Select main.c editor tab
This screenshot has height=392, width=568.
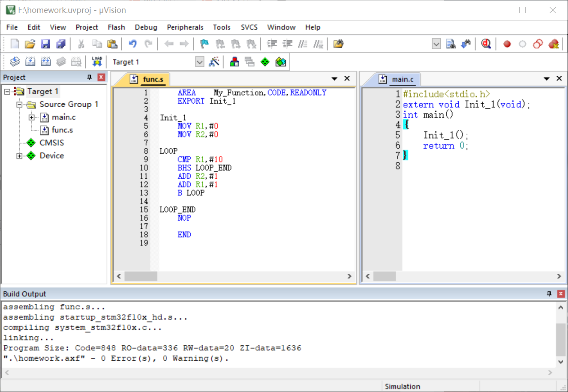397,79
